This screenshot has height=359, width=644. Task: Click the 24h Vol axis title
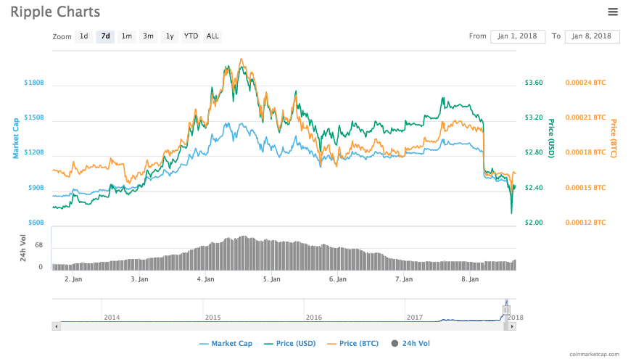pyautogui.click(x=23, y=248)
